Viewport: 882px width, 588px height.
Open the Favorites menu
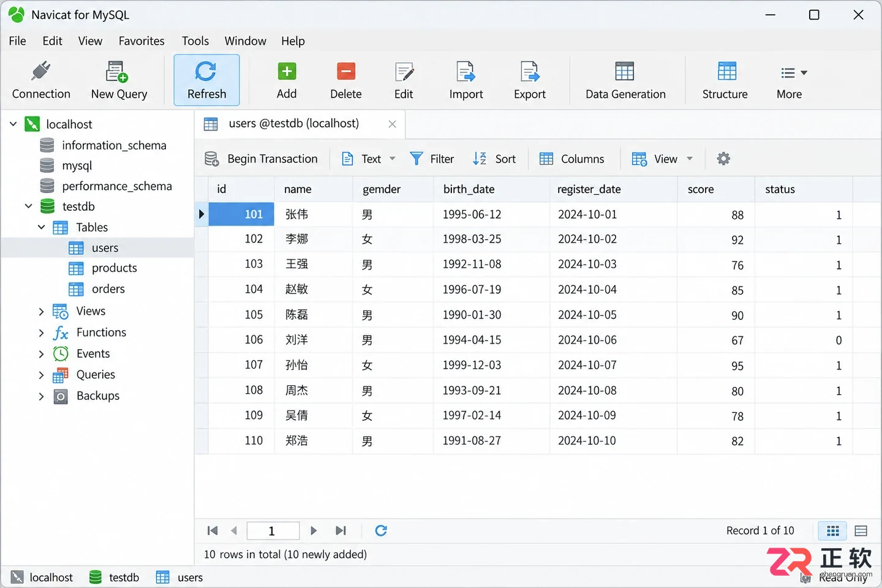coord(141,41)
